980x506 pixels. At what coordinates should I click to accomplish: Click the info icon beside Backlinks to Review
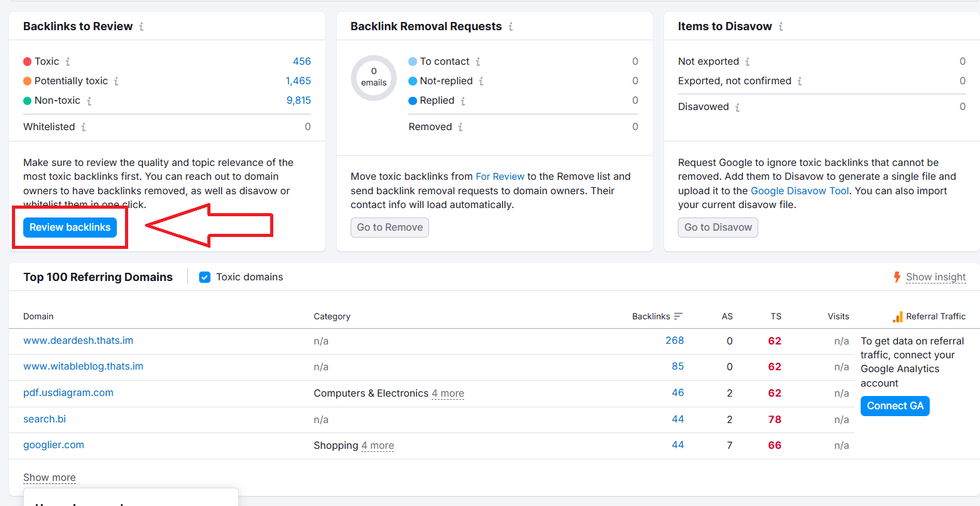pos(141,26)
